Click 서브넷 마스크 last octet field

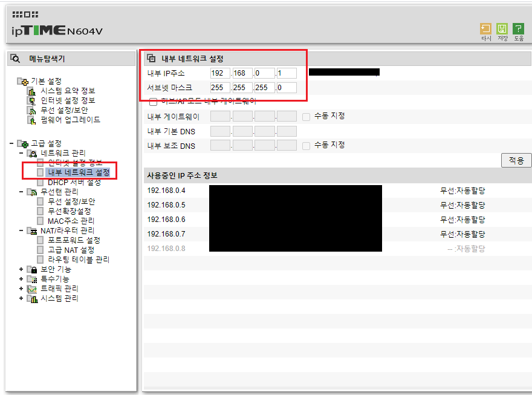pos(287,88)
